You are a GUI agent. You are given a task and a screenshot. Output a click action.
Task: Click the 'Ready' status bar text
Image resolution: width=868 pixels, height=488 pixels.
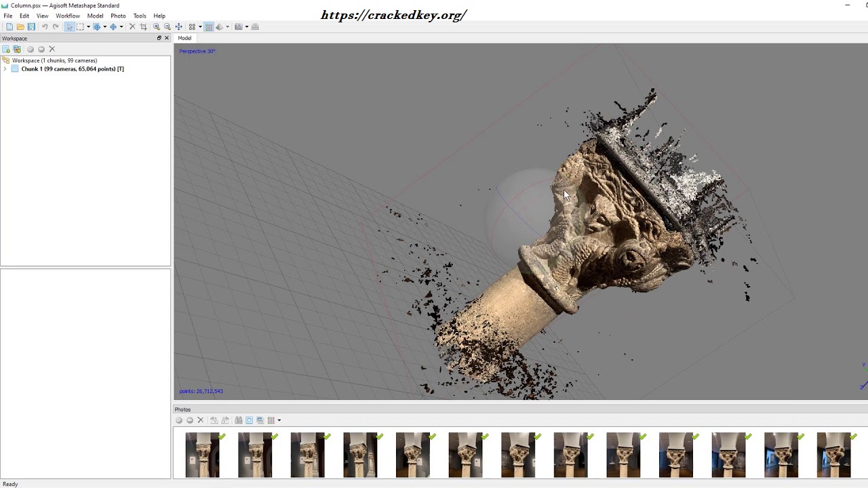click(10, 484)
